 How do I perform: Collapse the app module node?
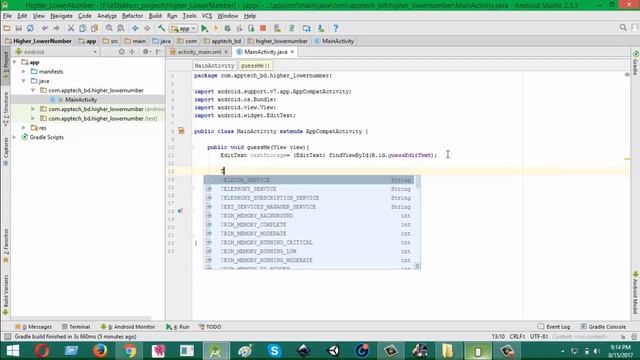point(15,62)
